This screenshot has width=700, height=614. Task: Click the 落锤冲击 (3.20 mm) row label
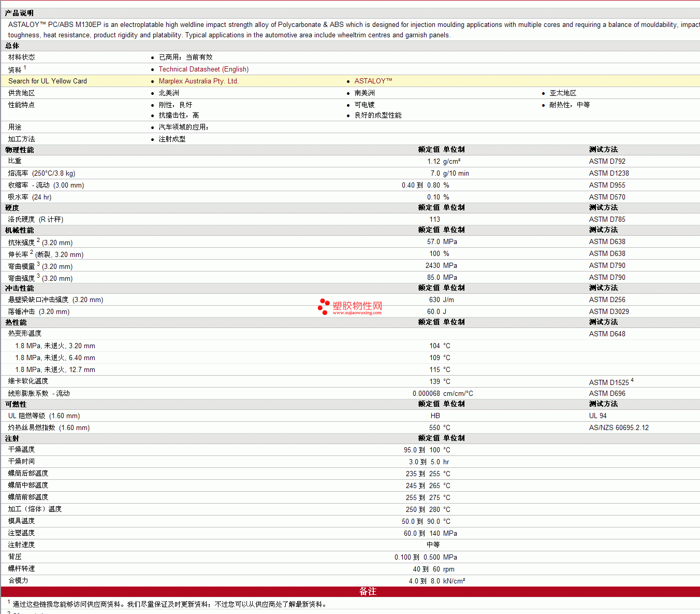click(x=39, y=311)
